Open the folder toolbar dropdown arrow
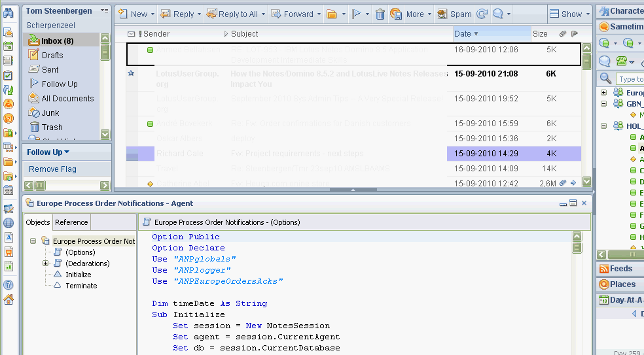The height and width of the screenshot is (355, 644). click(x=344, y=14)
